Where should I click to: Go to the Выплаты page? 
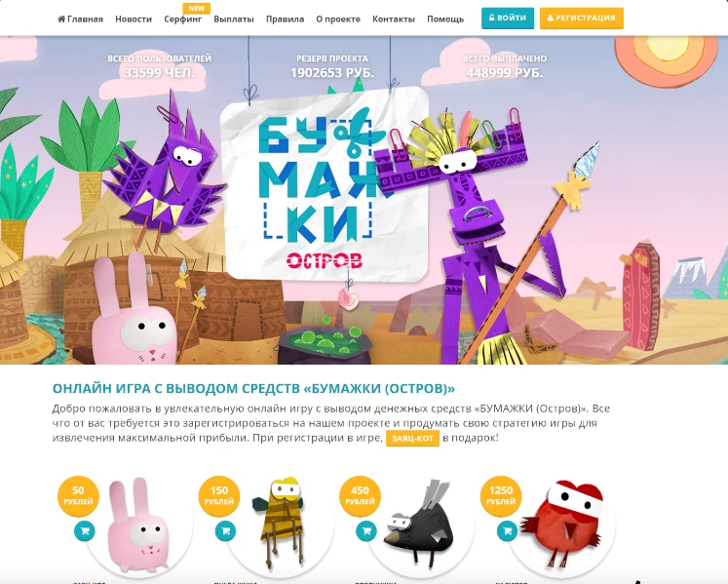234,19
